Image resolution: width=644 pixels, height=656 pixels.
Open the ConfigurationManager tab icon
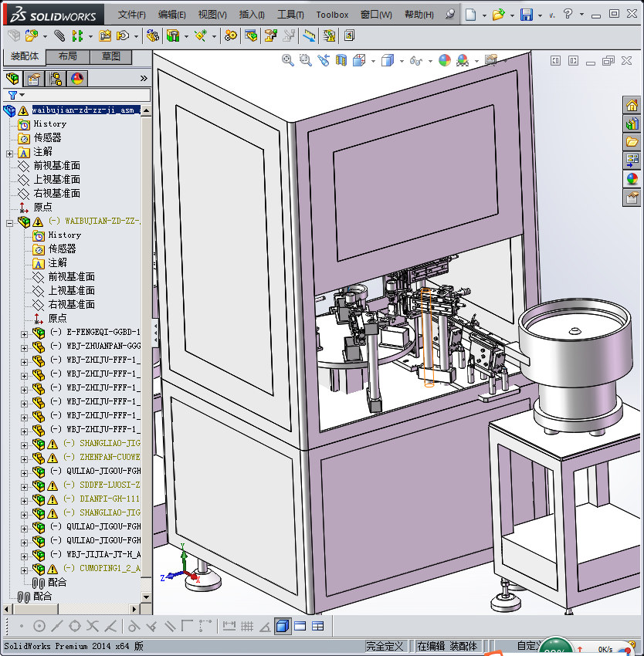coord(56,78)
